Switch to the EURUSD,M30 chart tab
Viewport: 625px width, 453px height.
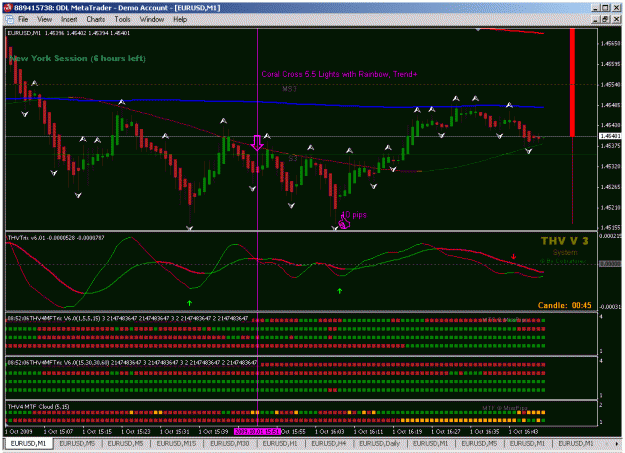point(230,443)
